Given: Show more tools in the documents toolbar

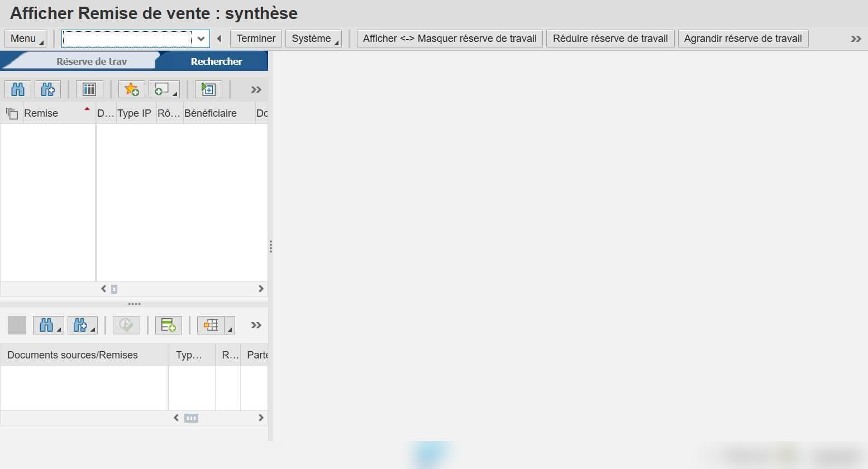Looking at the screenshot, I should 256,325.
